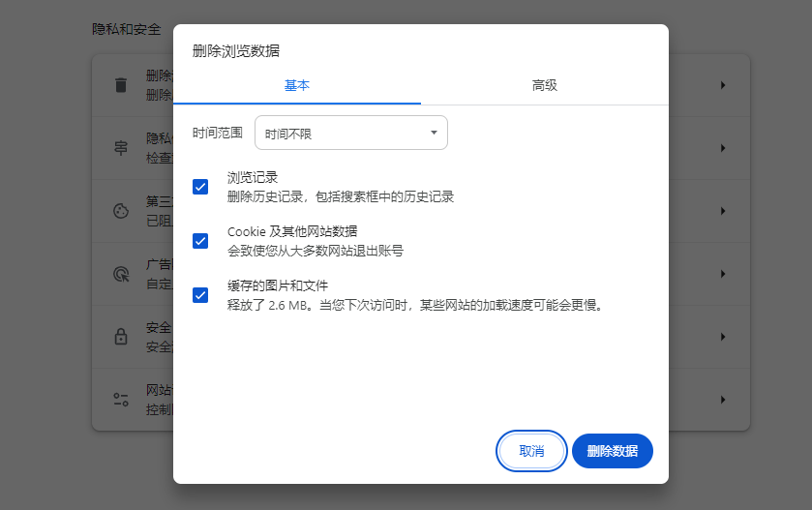Screen dimensions: 812x510
Task: Expand the arrow on the 网站 settings row
Action: [x=723, y=400]
